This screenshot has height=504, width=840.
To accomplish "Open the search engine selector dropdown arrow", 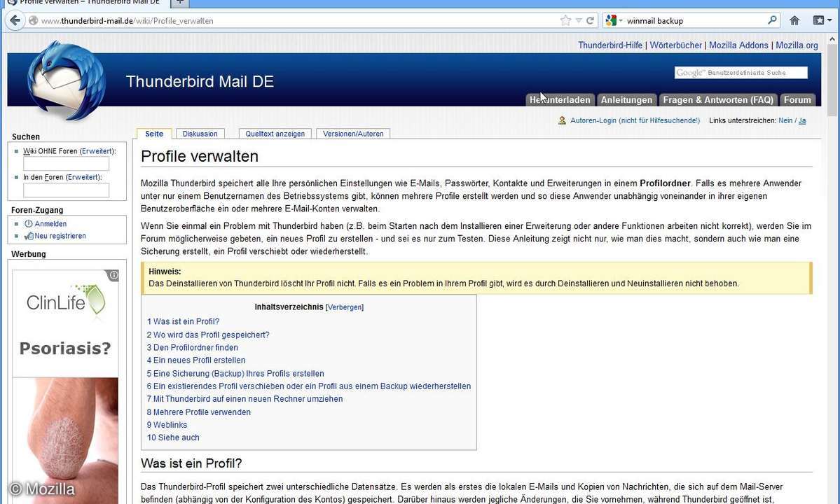I will coord(621,21).
